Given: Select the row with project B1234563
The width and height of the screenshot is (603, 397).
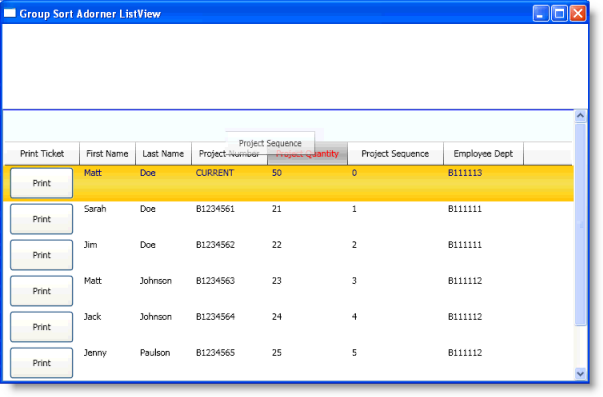Looking at the screenshot, I should (x=288, y=291).
